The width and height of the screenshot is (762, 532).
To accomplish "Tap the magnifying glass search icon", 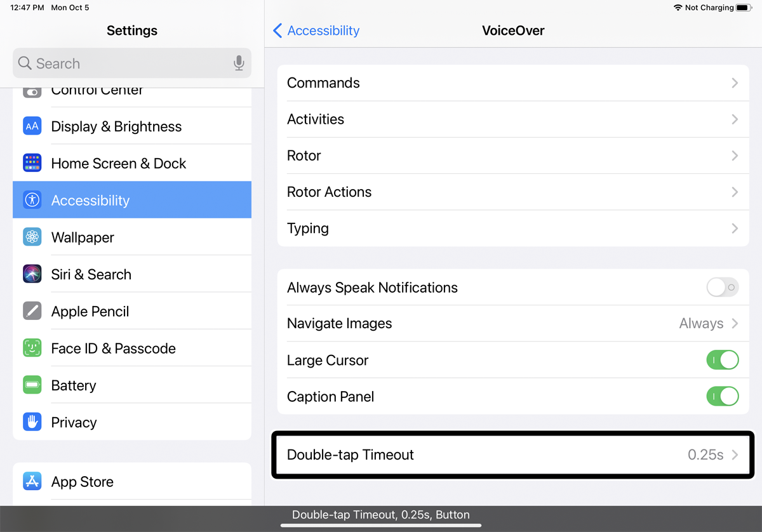I will (x=25, y=63).
